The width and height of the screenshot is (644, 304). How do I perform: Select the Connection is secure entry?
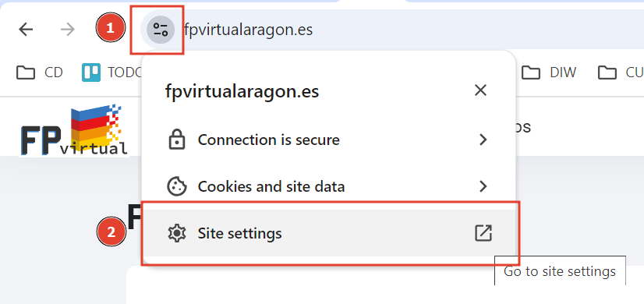coord(328,140)
